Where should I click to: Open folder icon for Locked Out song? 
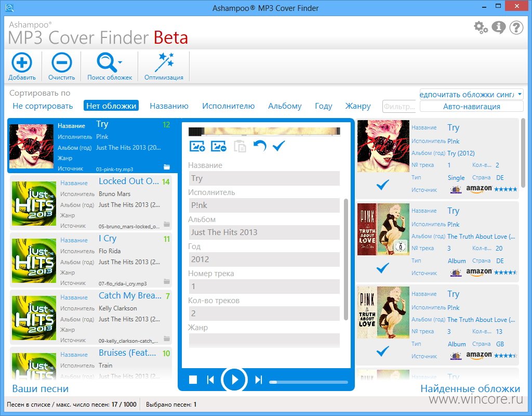pos(167,224)
